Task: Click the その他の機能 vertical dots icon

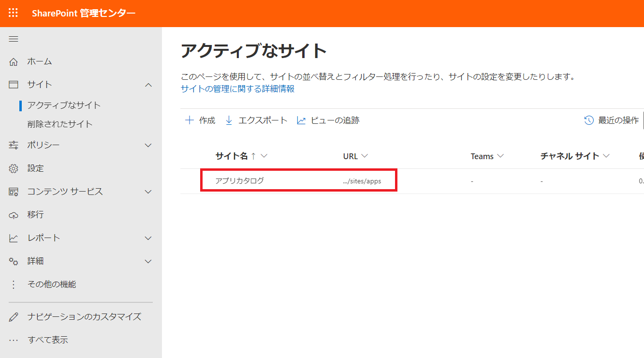Action: click(14, 284)
